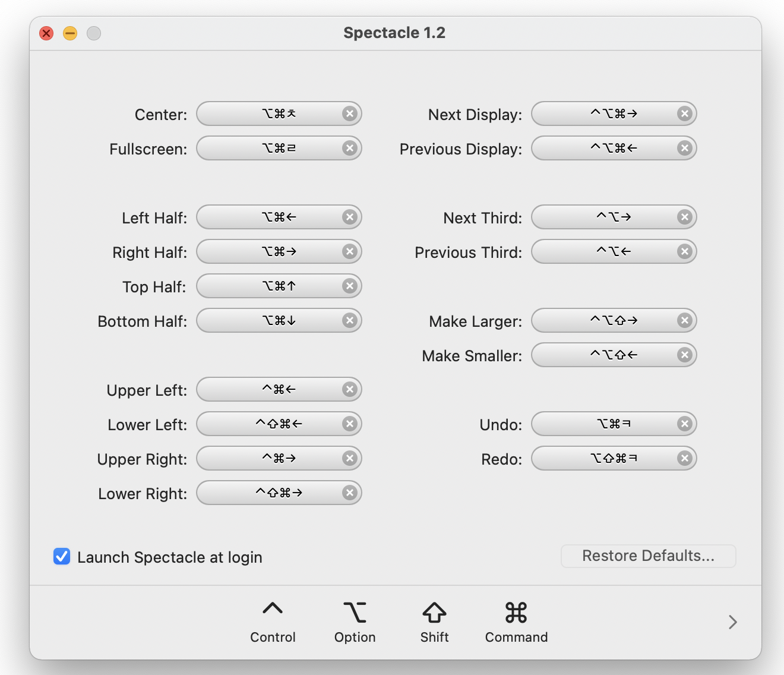Click the "Make Larger:" label
784x675 pixels.
[x=476, y=321]
